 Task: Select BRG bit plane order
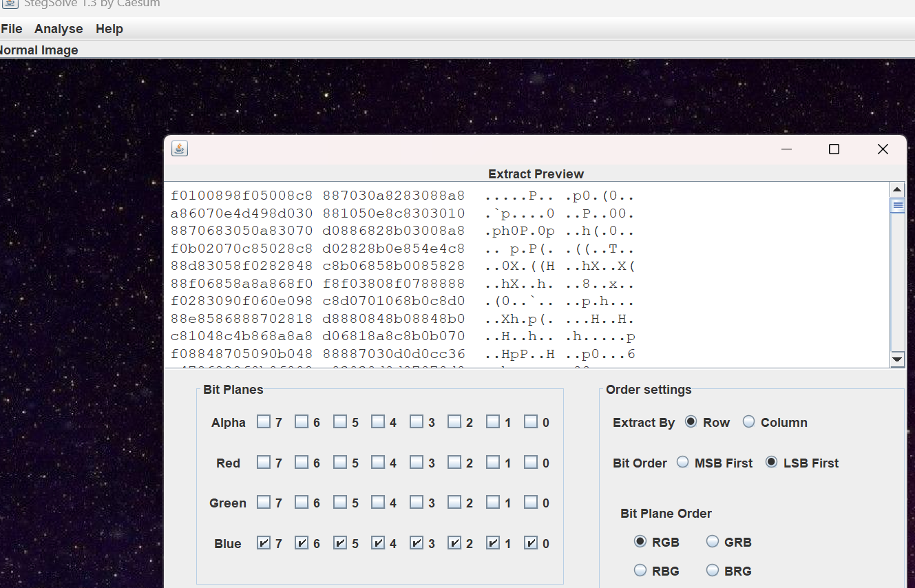pyautogui.click(x=713, y=571)
